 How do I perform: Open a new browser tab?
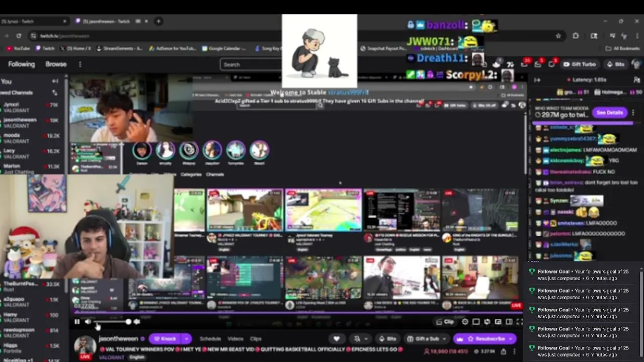158,21
